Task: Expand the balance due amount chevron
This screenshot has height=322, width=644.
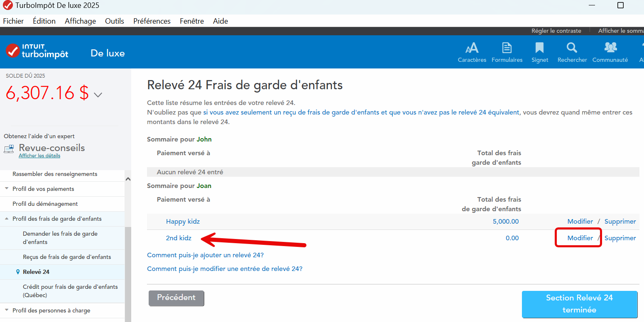Action: 98,95
